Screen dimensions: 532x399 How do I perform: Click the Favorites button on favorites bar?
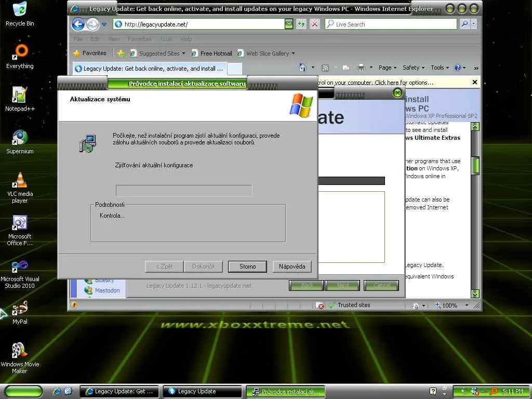(x=90, y=53)
